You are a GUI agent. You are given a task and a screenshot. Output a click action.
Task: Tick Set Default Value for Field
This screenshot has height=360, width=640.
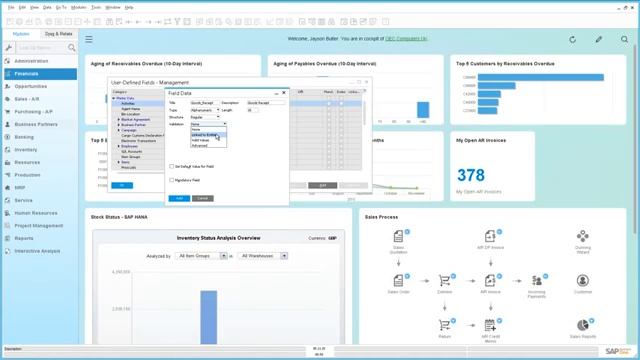[171, 167]
